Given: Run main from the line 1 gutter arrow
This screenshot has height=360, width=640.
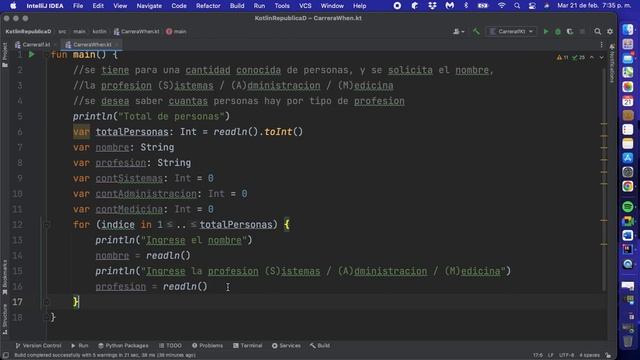Looking at the screenshot, I should pos(31,54).
